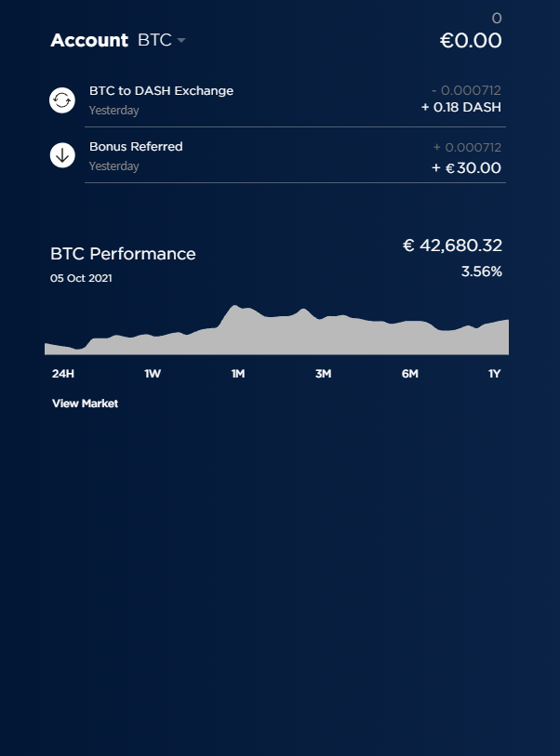This screenshot has width=560, height=756.
Task: Click the exchange arrows icon for BTC to DASH
Action: pyautogui.click(x=62, y=100)
